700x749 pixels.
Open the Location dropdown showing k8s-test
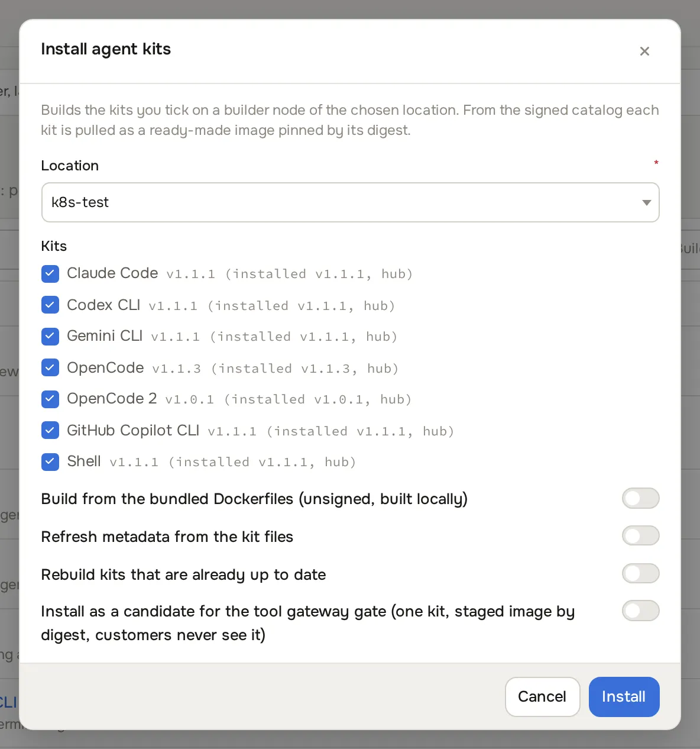[350, 202]
